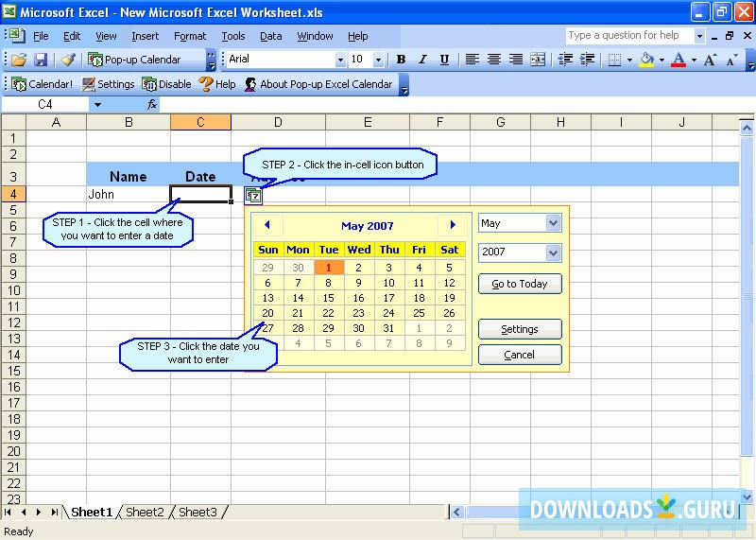Click the column D header
The height and width of the screenshot is (540, 756).
(x=278, y=123)
